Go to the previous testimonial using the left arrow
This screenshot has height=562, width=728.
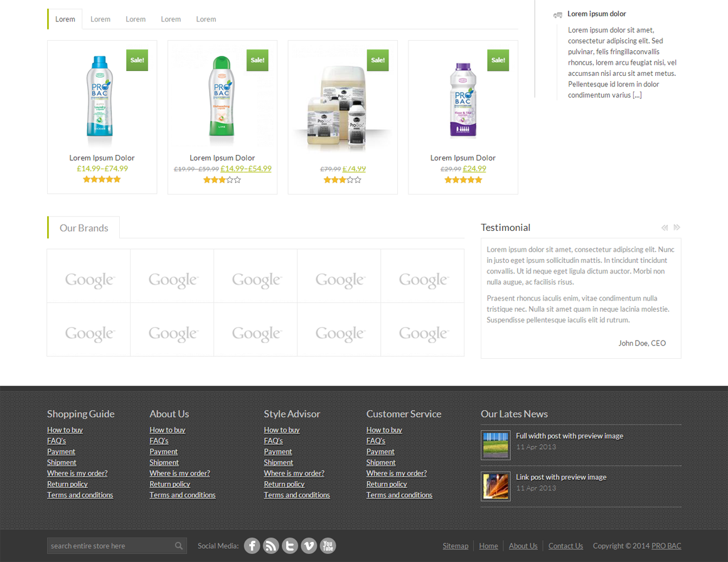click(665, 227)
